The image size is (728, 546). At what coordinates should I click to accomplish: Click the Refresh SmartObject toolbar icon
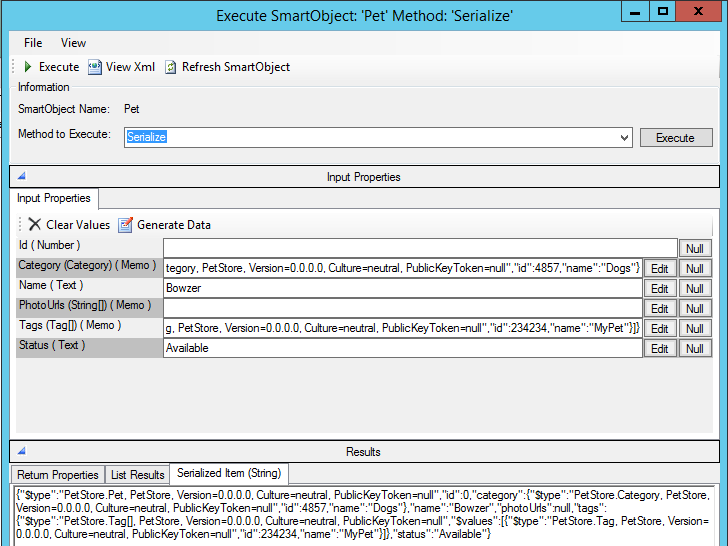click(x=171, y=67)
